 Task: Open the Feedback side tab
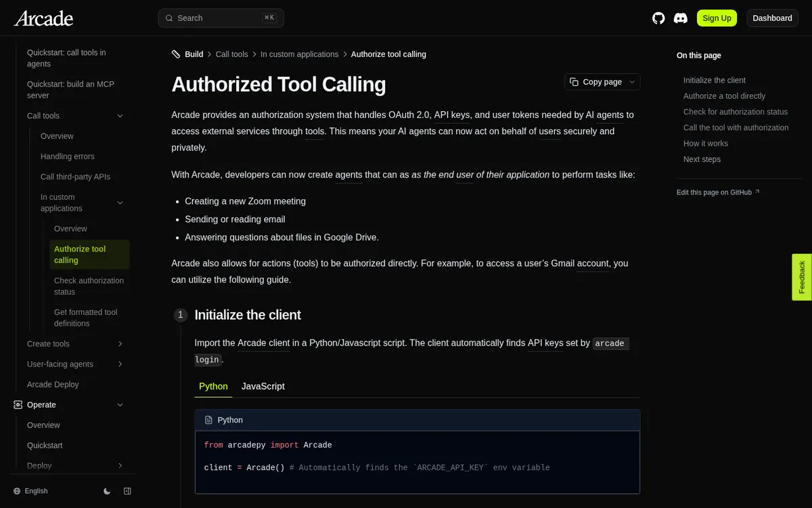(x=802, y=277)
